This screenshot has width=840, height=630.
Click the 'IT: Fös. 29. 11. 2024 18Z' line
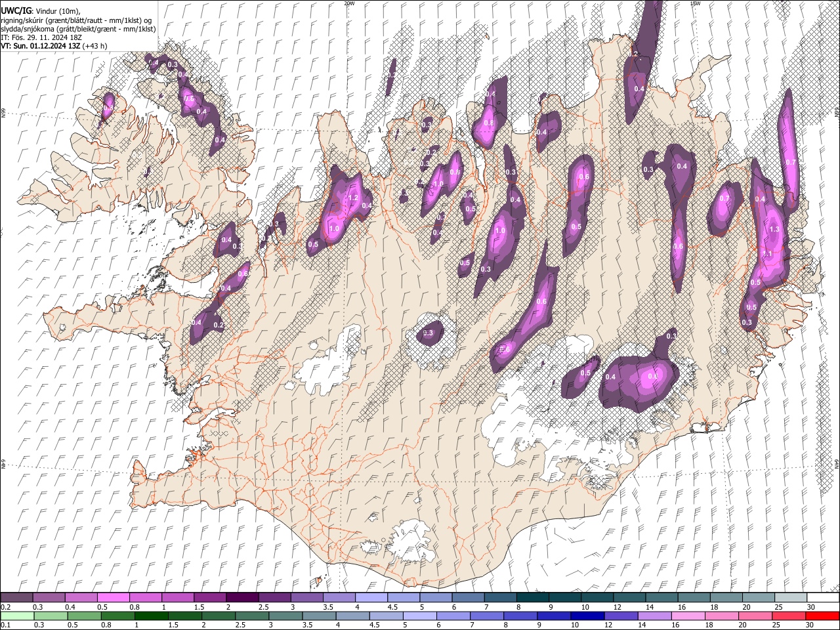[x=41, y=37]
